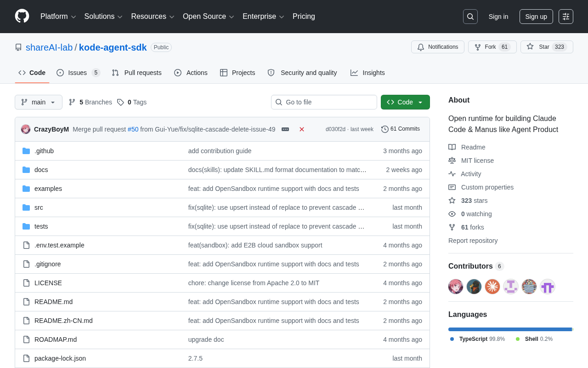Screen dimensions: 588x368
Task: Click the repository icon beside shareAI-lab
Action: pos(18,47)
